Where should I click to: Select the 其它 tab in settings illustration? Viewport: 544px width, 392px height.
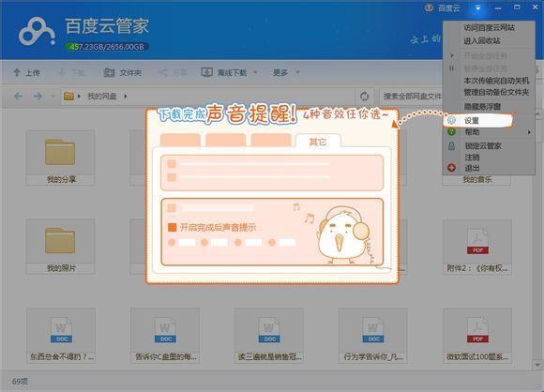click(318, 141)
